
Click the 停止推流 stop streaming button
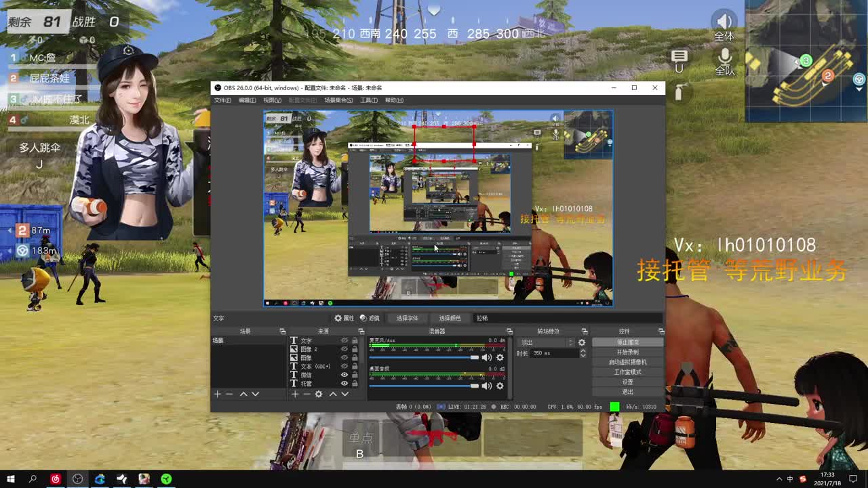point(628,342)
